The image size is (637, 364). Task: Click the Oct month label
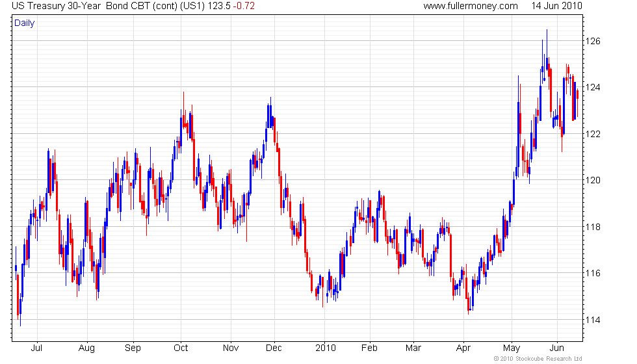tap(181, 348)
